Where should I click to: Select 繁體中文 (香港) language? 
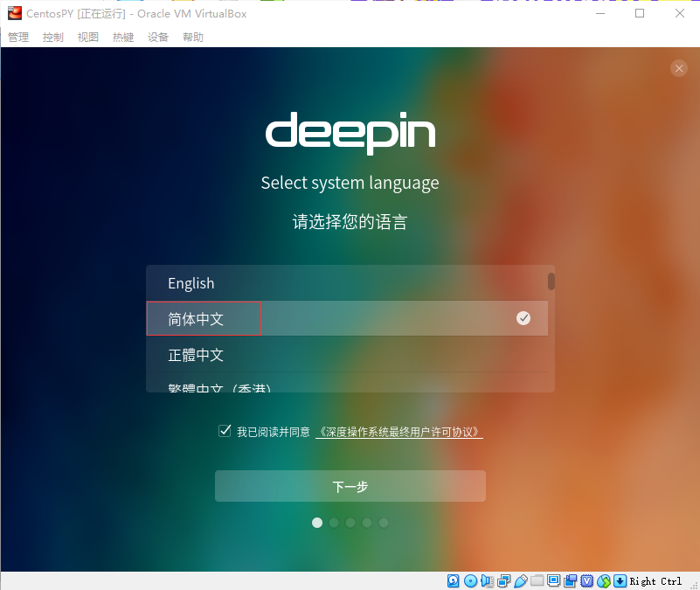[347, 384]
